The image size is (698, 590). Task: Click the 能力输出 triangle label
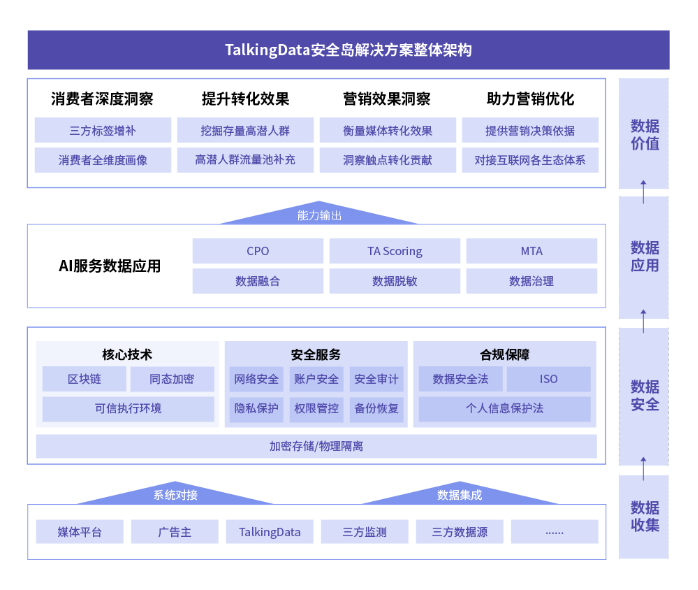[319, 216]
